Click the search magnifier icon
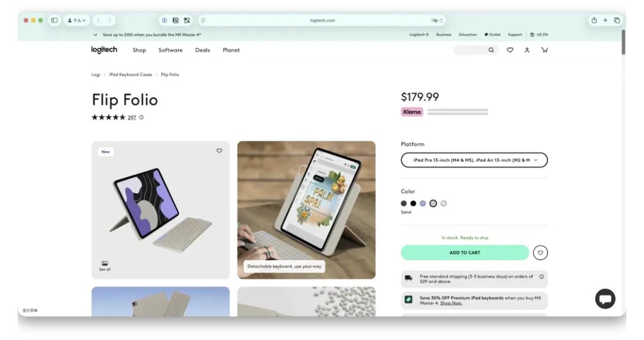Viewport: 644px width, 340px height. [491, 50]
